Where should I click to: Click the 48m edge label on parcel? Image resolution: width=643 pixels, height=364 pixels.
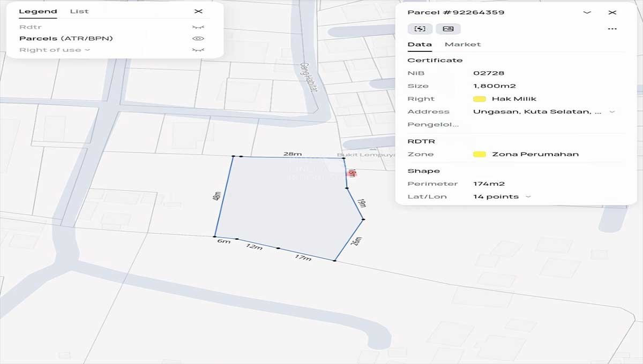[217, 196]
